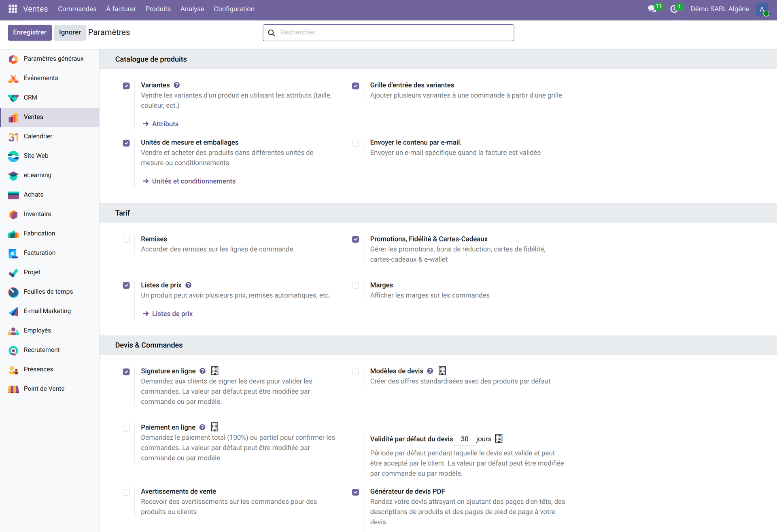This screenshot has width=777, height=532.
Task: Open the Analyse top menu
Action: 192,9
